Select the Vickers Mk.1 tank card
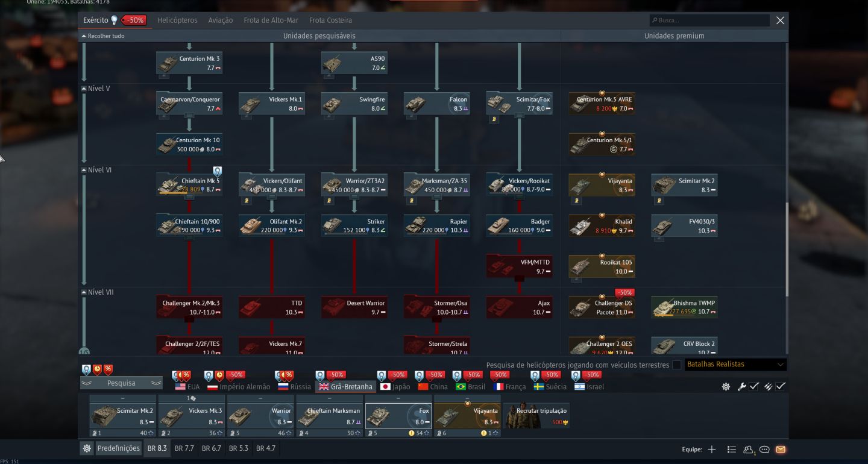This screenshot has width=868, height=464. tap(272, 104)
